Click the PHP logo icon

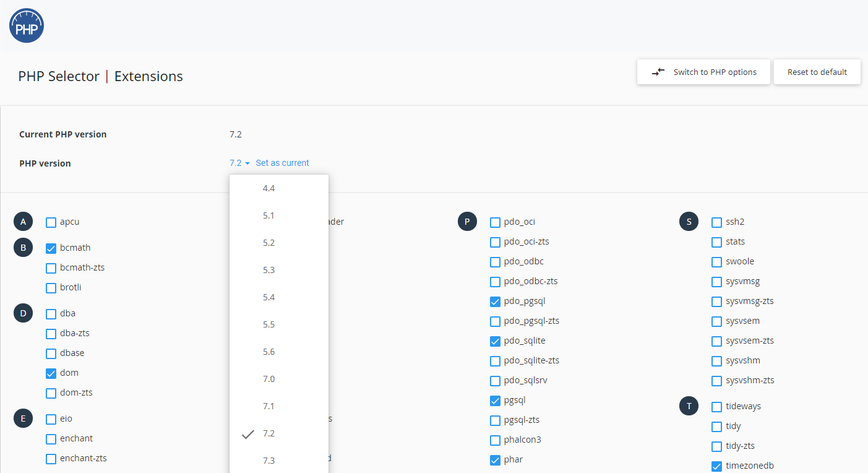tap(27, 25)
